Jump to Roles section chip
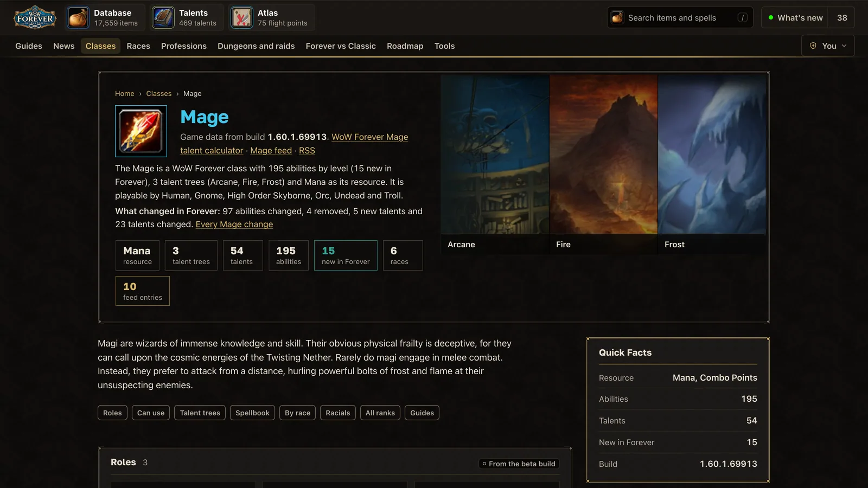868x488 pixels. [112, 413]
